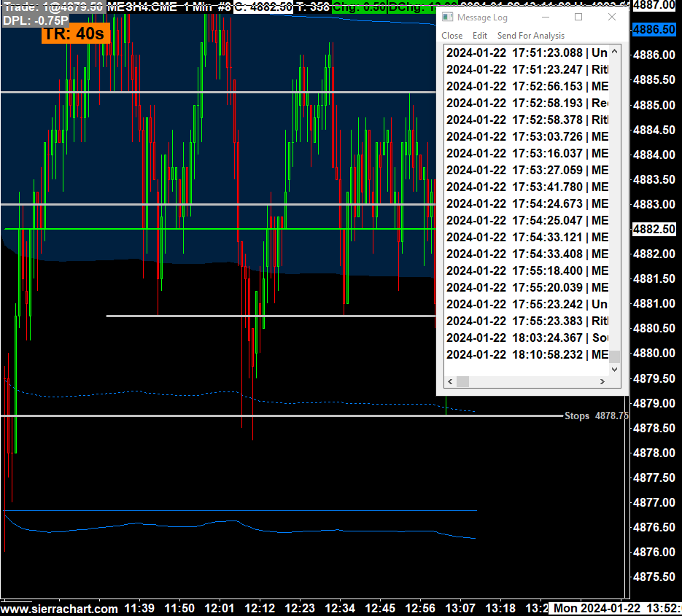Click the Stops 4878.75 line label
Screen dimensions: 682x616
[x=597, y=416]
